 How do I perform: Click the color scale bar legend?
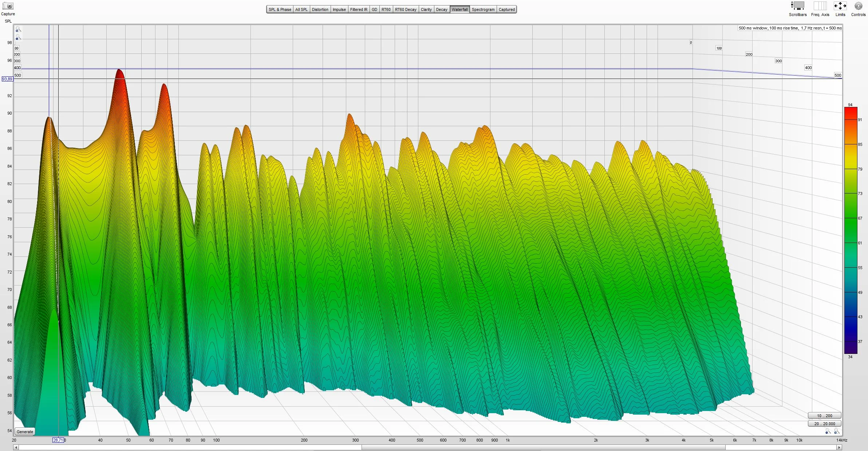[x=851, y=230]
